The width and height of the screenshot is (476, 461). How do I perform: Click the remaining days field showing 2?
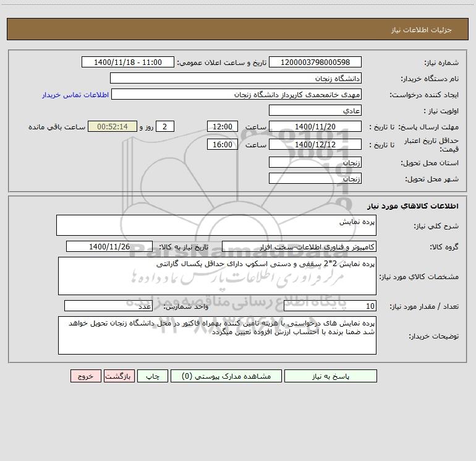pyautogui.click(x=165, y=126)
